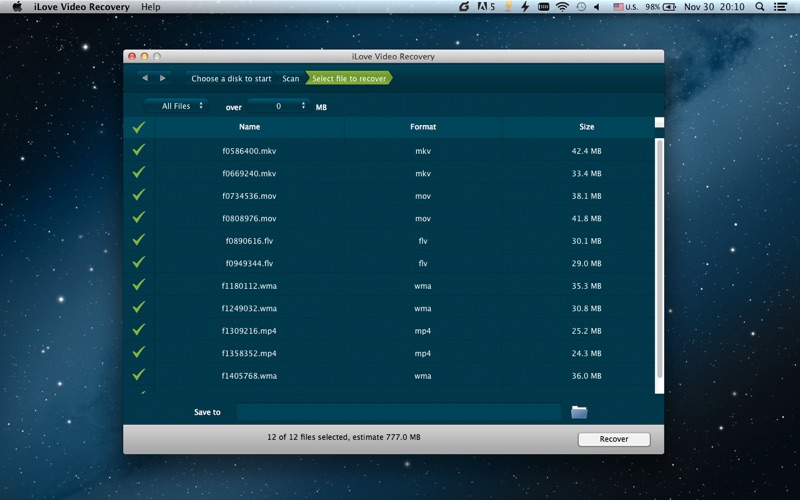This screenshot has width=800, height=500.
Task: Click the Adobe 5 menu bar icon
Action: point(486,7)
